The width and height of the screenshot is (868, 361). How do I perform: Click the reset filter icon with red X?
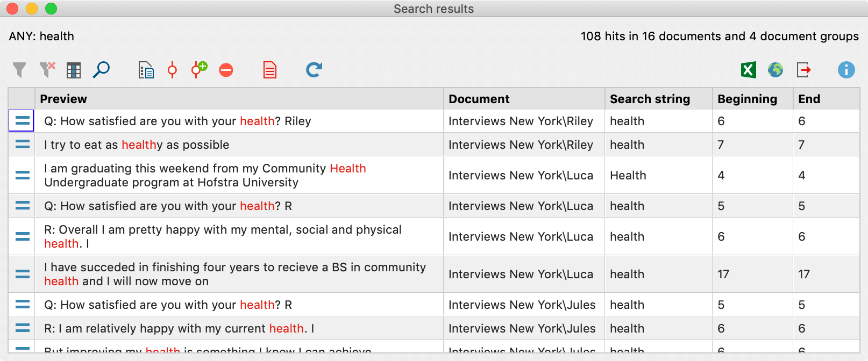(47, 70)
